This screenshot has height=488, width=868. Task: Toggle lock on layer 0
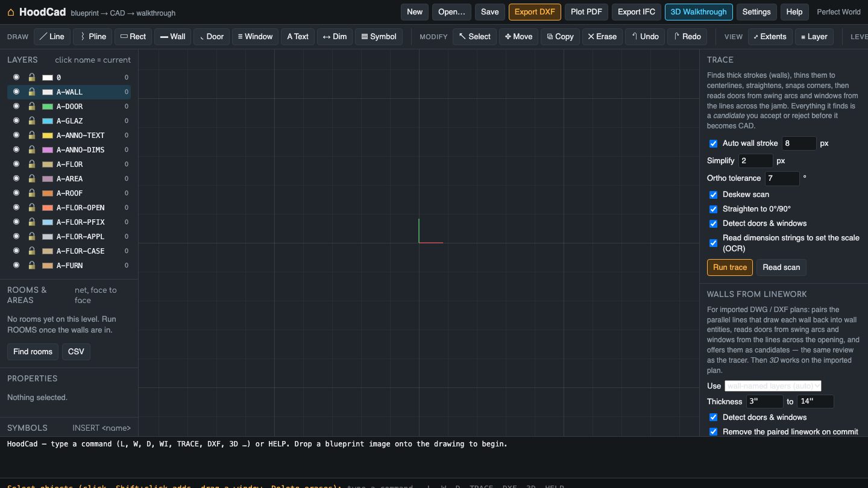(x=32, y=78)
